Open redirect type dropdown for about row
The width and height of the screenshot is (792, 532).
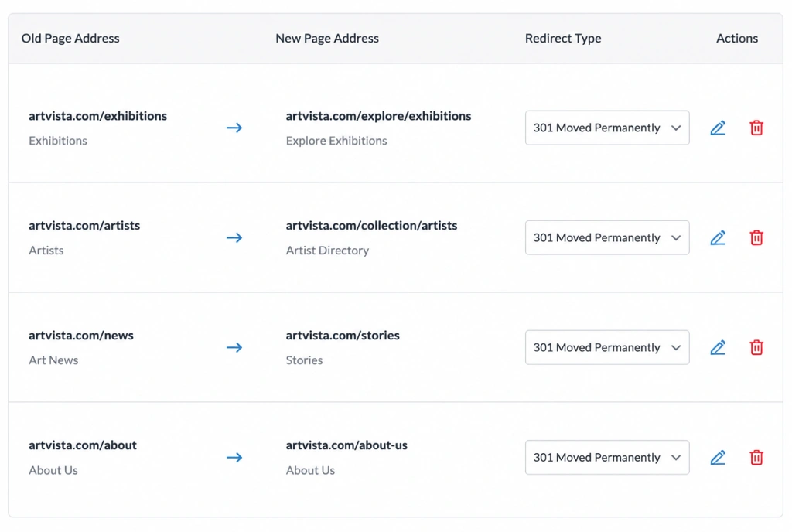[x=607, y=457]
